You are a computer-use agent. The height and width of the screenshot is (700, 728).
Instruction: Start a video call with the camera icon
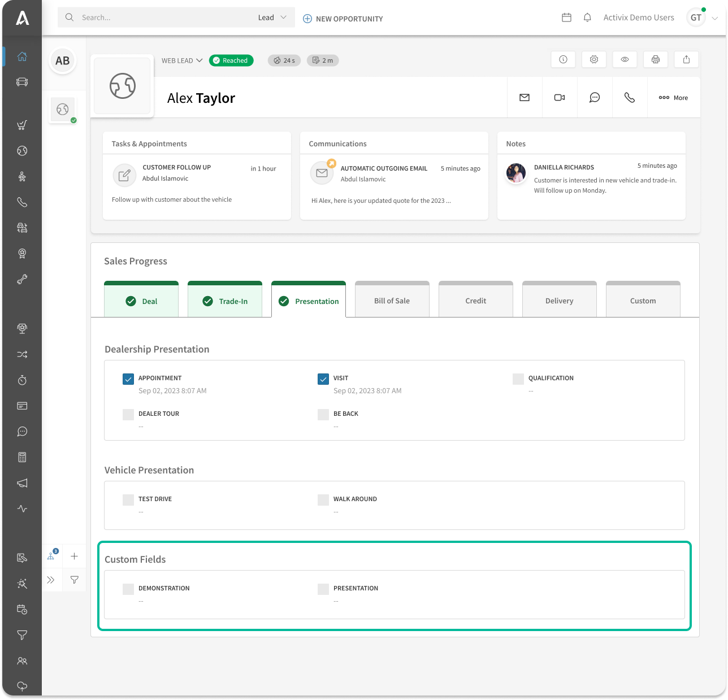[x=560, y=98]
